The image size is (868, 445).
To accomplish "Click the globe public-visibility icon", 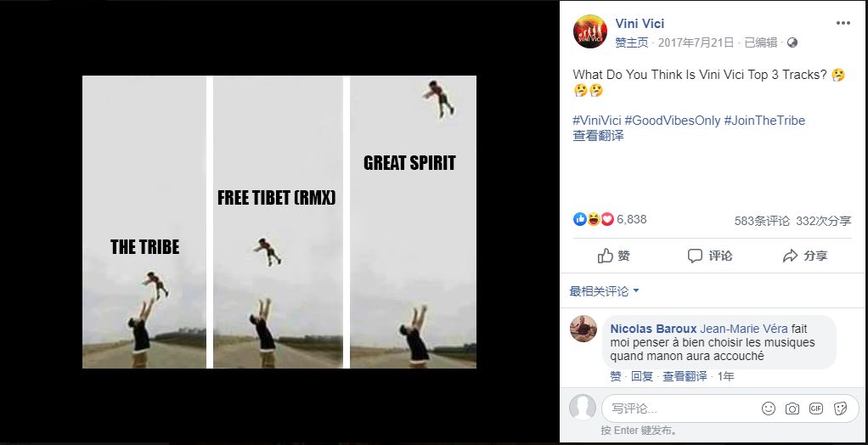I will coord(792,42).
